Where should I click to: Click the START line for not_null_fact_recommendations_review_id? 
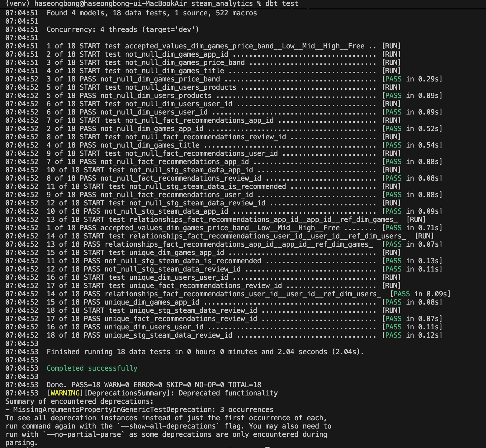203,137
